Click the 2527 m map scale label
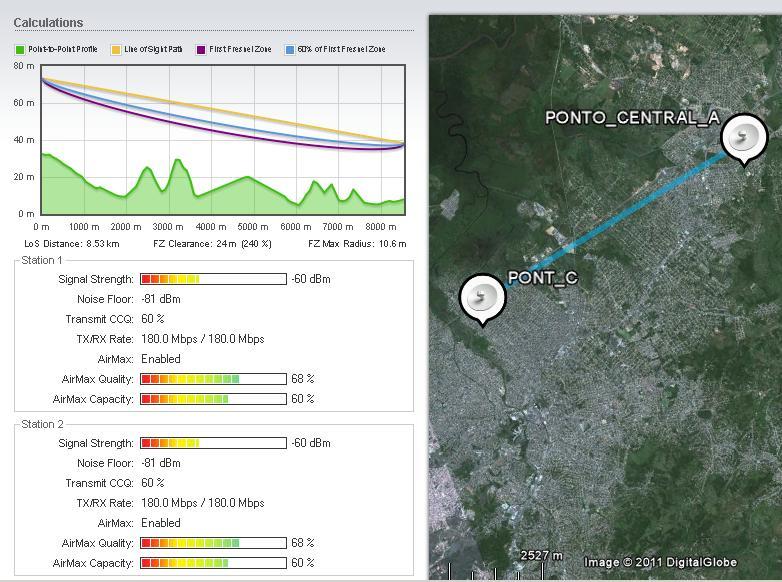The width and height of the screenshot is (782, 582). click(542, 555)
